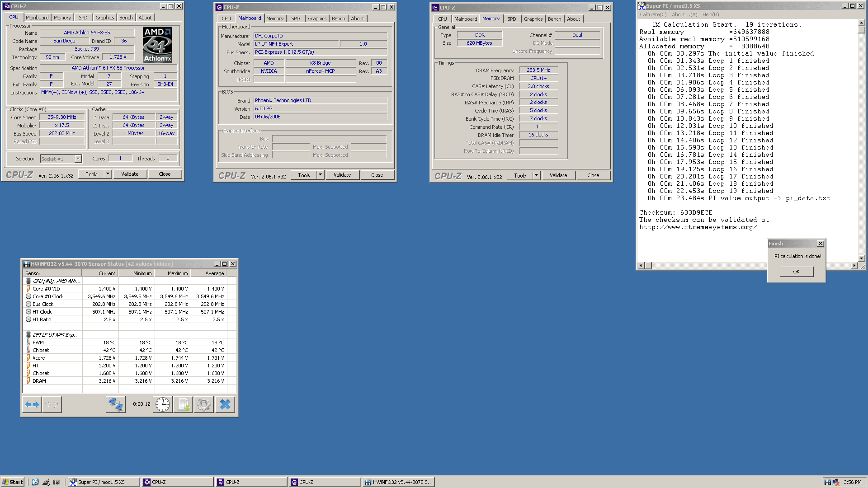Screen dimensions: 868x488
Task: Click the HT Ratio row icon
Action: 28,319
